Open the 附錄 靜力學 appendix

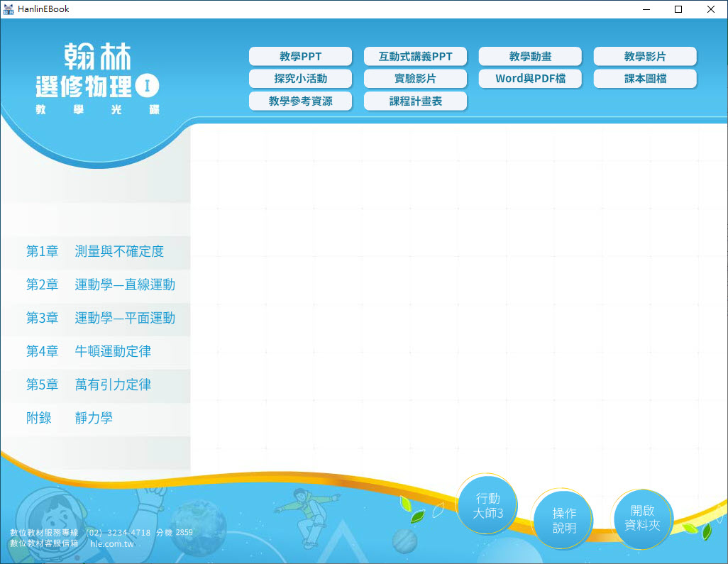(x=70, y=418)
